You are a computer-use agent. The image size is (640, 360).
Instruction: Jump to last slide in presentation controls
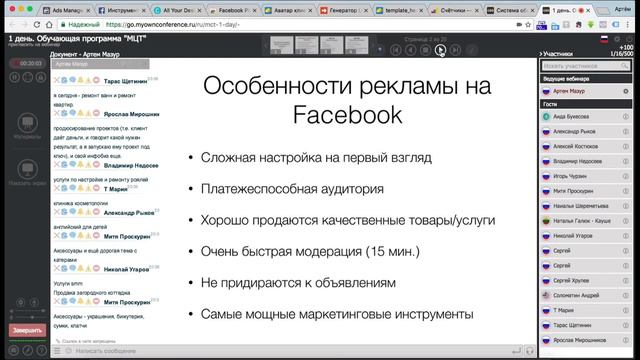[x=456, y=50]
